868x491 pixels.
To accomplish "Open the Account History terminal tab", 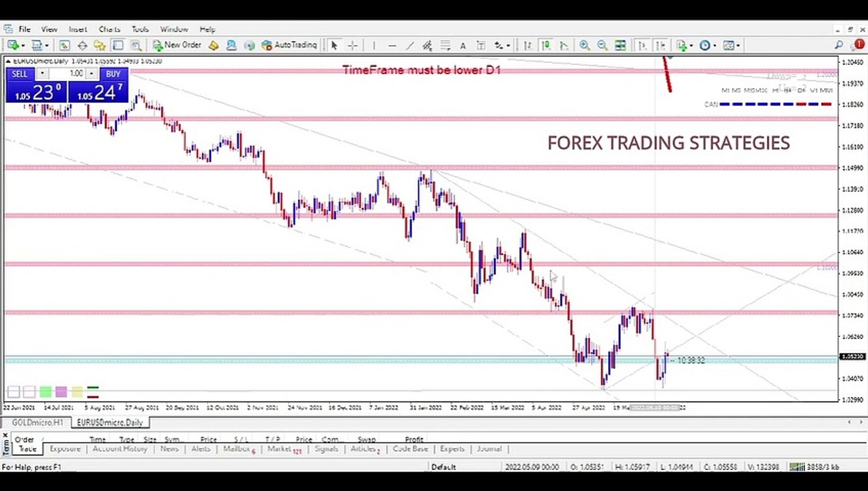I will pyautogui.click(x=120, y=449).
